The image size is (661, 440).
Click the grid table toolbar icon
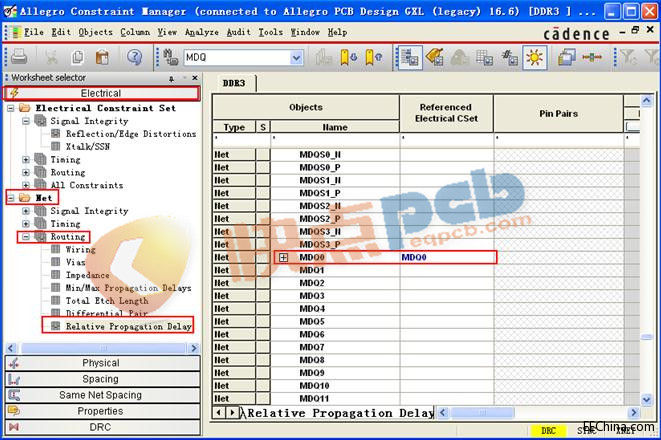pyautogui.click(x=484, y=57)
